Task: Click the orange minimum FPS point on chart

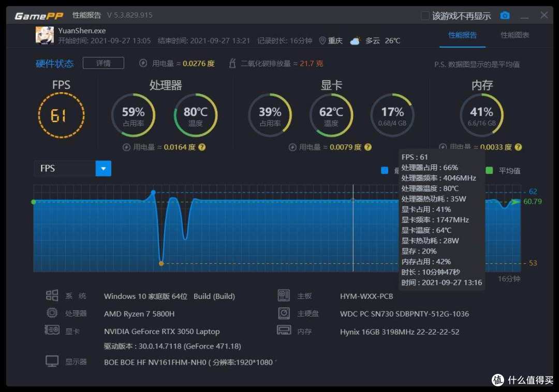Action: pyautogui.click(x=161, y=263)
